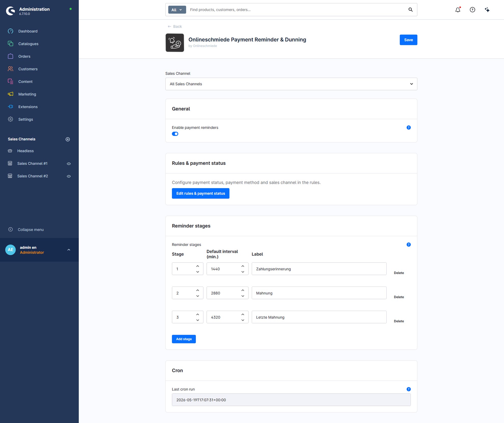
Task: Increase the 4320 interval with up arrow
Action: click(x=243, y=314)
